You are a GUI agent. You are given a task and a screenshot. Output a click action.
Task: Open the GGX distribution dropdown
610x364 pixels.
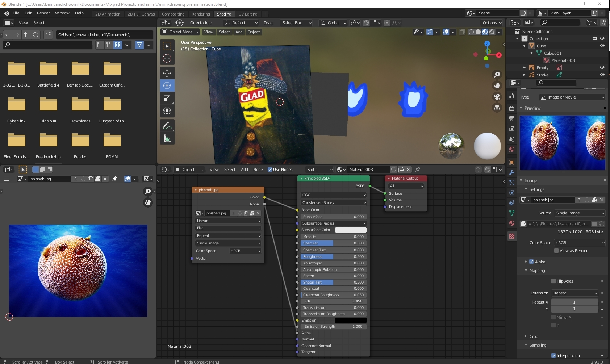click(x=333, y=195)
